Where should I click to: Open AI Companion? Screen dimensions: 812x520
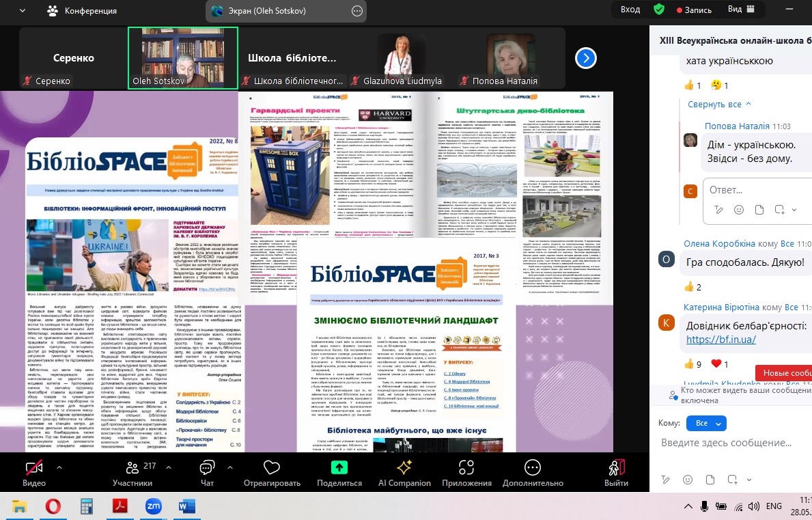coord(404,468)
